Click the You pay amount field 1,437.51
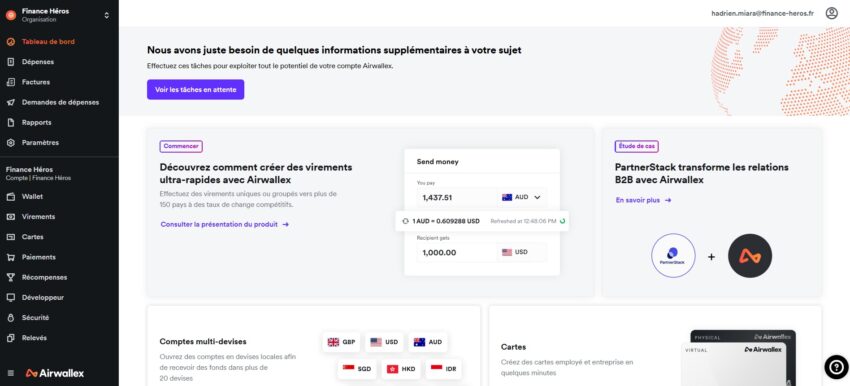 pyautogui.click(x=456, y=197)
